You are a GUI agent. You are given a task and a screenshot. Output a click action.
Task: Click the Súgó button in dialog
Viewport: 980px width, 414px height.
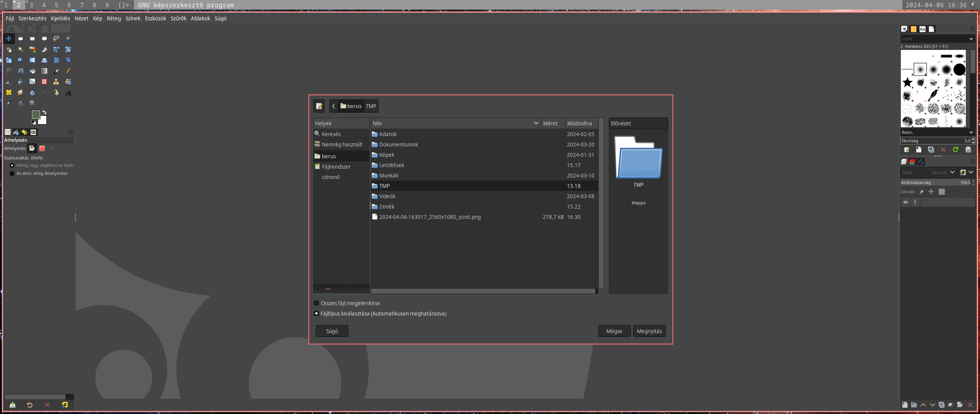click(x=332, y=331)
